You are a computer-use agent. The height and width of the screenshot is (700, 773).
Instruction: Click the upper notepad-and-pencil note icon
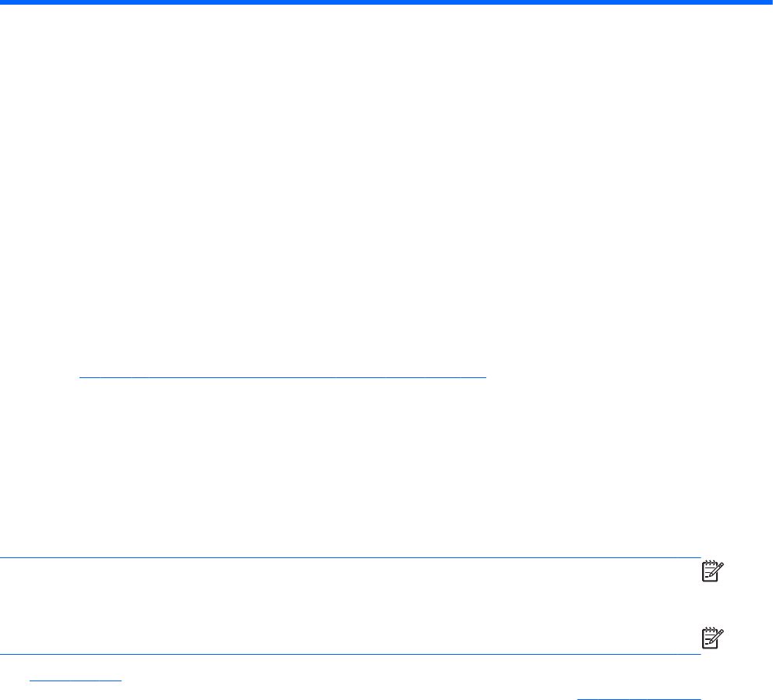point(712,571)
